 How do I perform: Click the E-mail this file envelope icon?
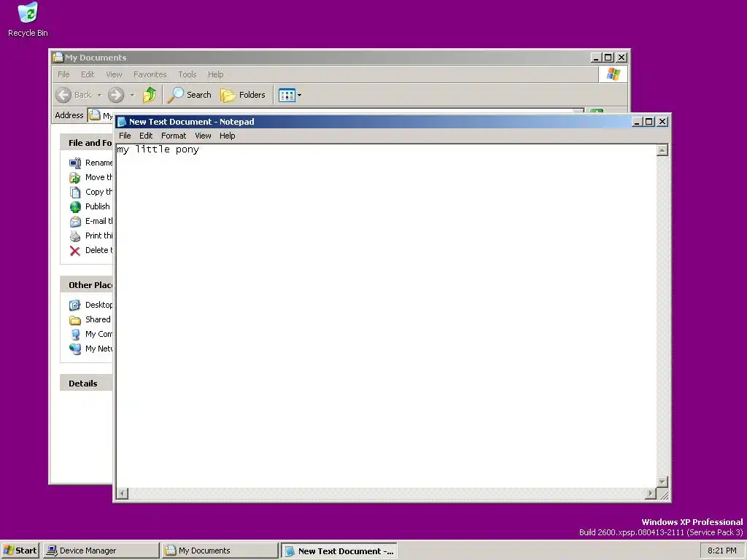click(x=75, y=222)
